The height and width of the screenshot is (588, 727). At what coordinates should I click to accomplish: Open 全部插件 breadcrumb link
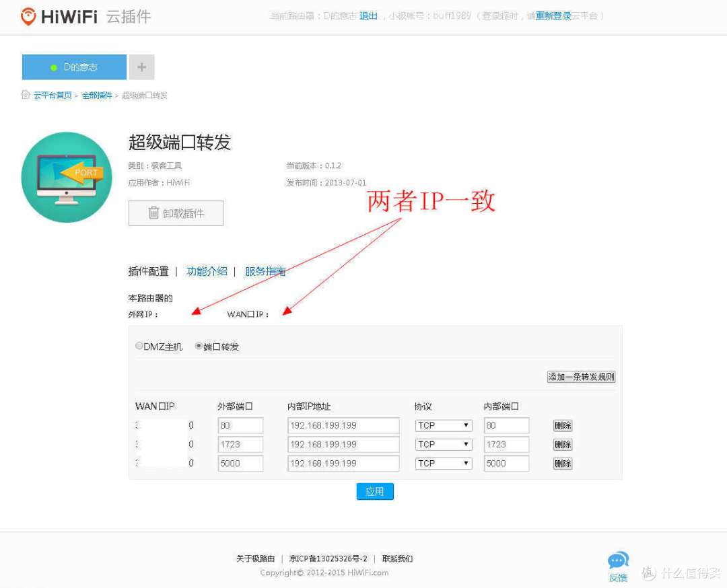pos(97,95)
